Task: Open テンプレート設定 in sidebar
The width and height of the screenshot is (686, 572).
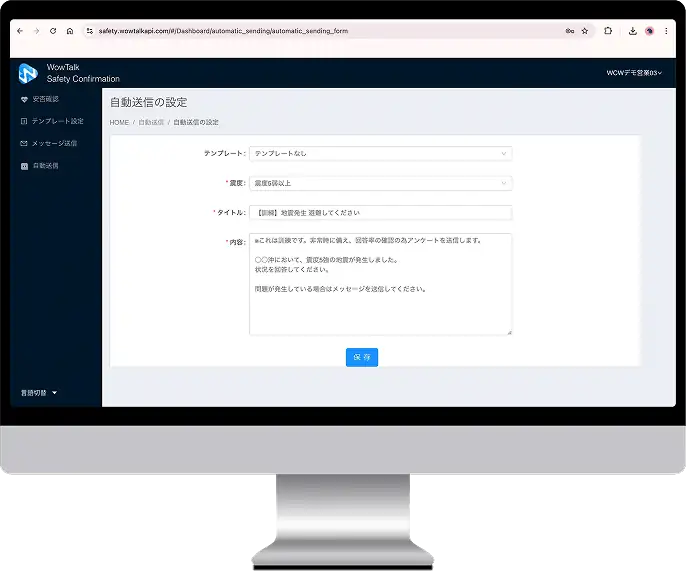Action: point(52,121)
